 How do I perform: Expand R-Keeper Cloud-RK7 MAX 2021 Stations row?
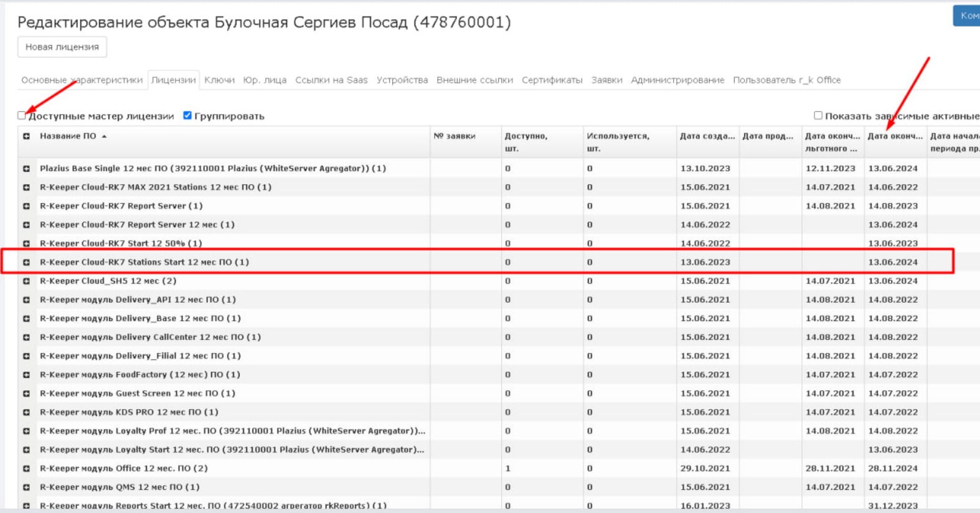[26, 187]
